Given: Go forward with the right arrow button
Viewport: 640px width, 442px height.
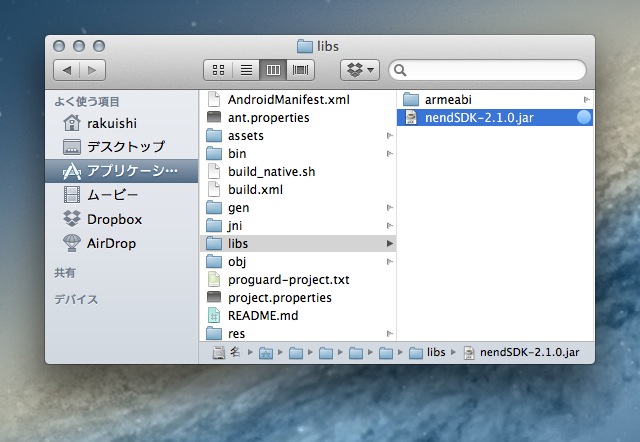Looking at the screenshot, I should pyautogui.click(x=93, y=70).
